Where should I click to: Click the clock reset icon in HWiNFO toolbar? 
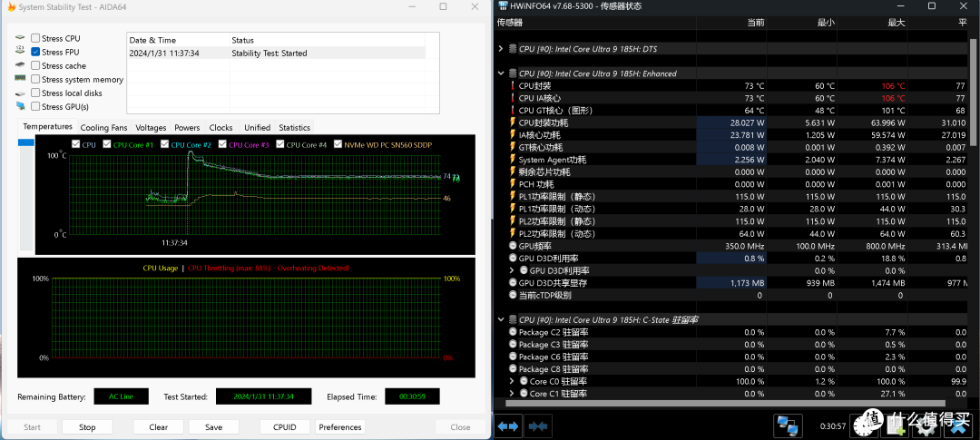(863, 426)
